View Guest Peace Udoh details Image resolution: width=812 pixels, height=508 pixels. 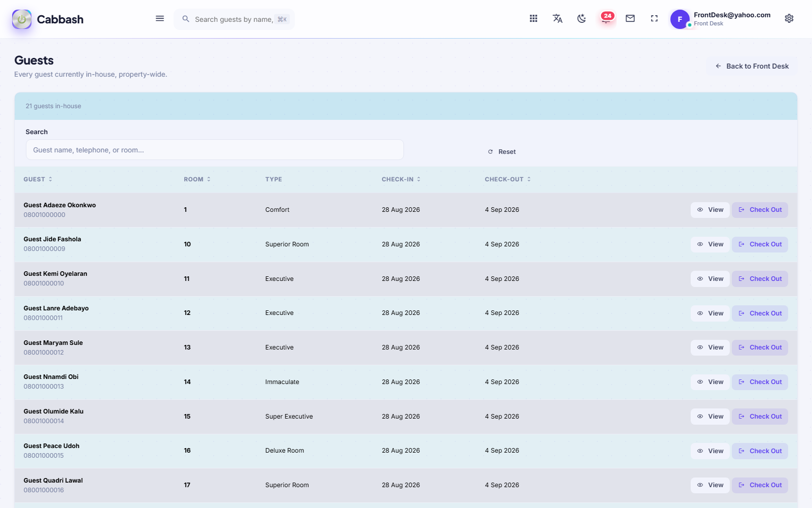(710, 451)
